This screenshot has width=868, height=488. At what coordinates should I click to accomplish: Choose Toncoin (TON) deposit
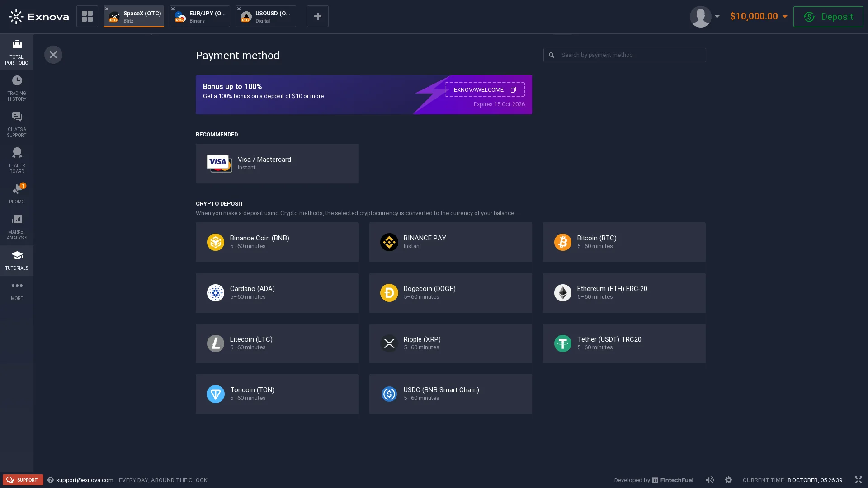pyautogui.click(x=277, y=394)
